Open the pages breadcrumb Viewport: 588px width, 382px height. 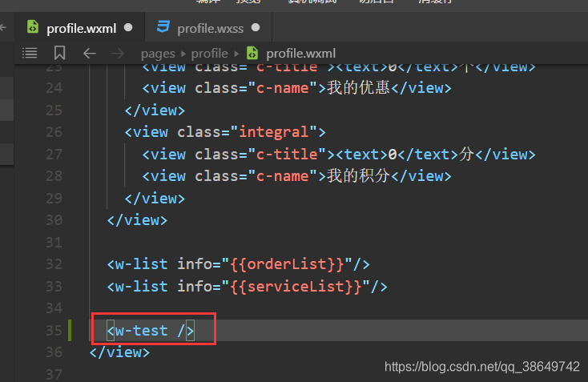coord(158,54)
